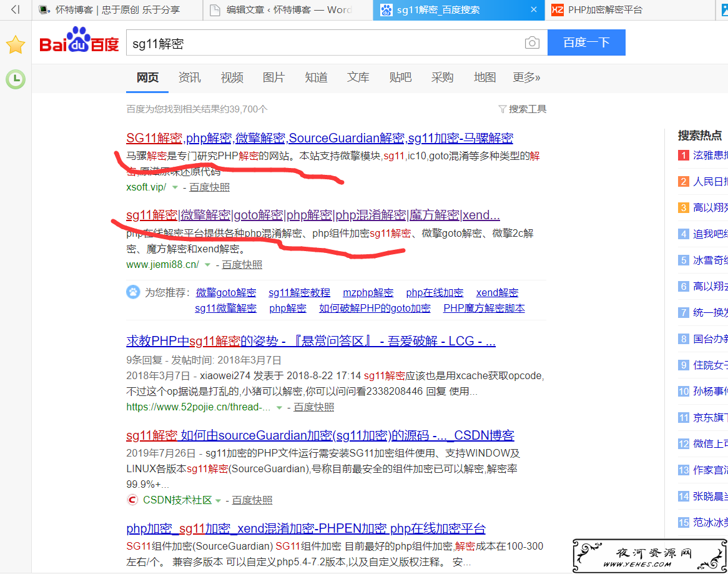This screenshot has height=574, width=728.
Task: Expand dropdown arrow next to 52pojie.cn URL
Action: (x=279, y=407)
